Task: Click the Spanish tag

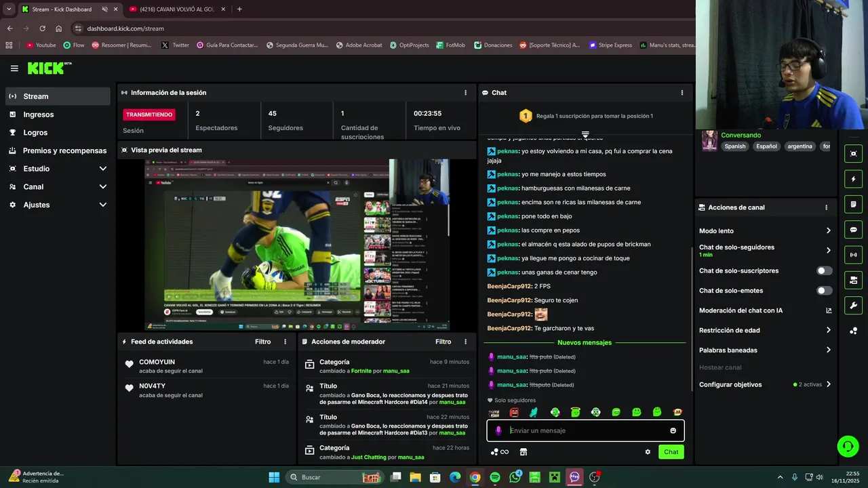Action: (734, 146)
